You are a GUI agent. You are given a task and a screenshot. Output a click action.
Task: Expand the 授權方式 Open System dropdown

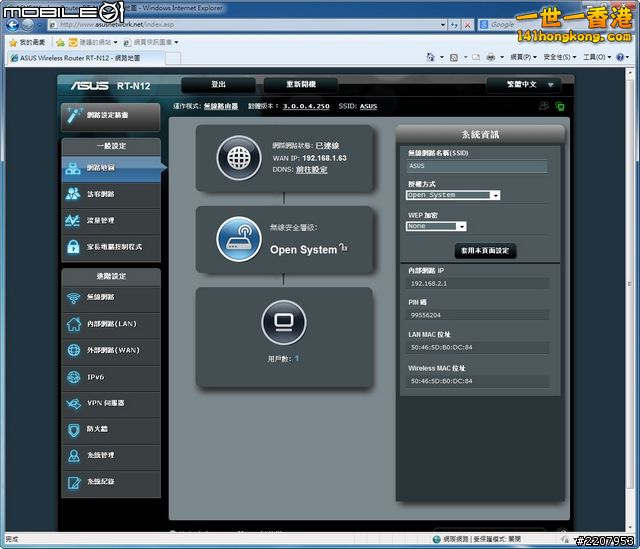(x=453, y=195)
